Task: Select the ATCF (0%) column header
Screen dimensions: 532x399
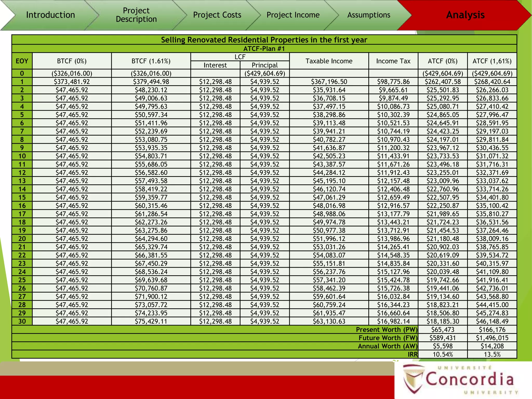Action: click(443, 61)
